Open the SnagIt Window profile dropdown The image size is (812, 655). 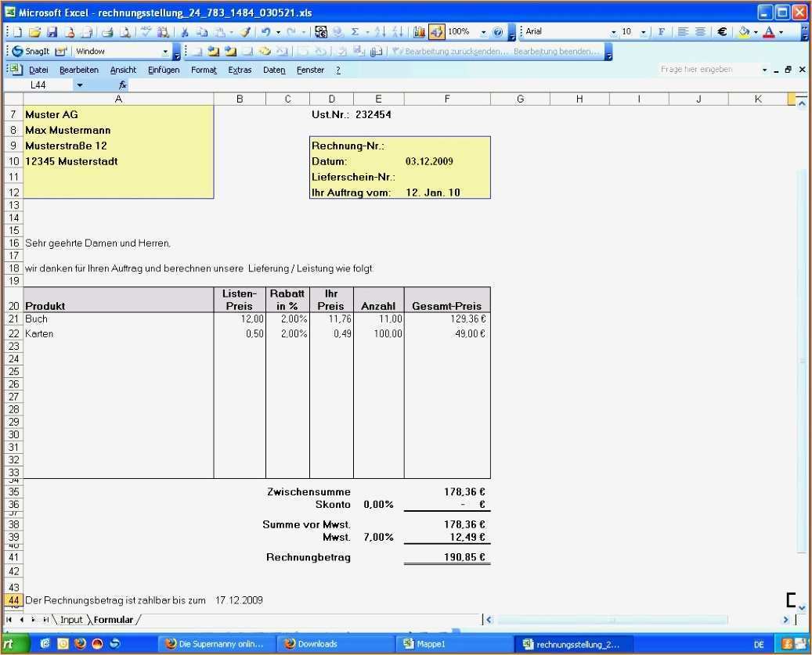165,51
